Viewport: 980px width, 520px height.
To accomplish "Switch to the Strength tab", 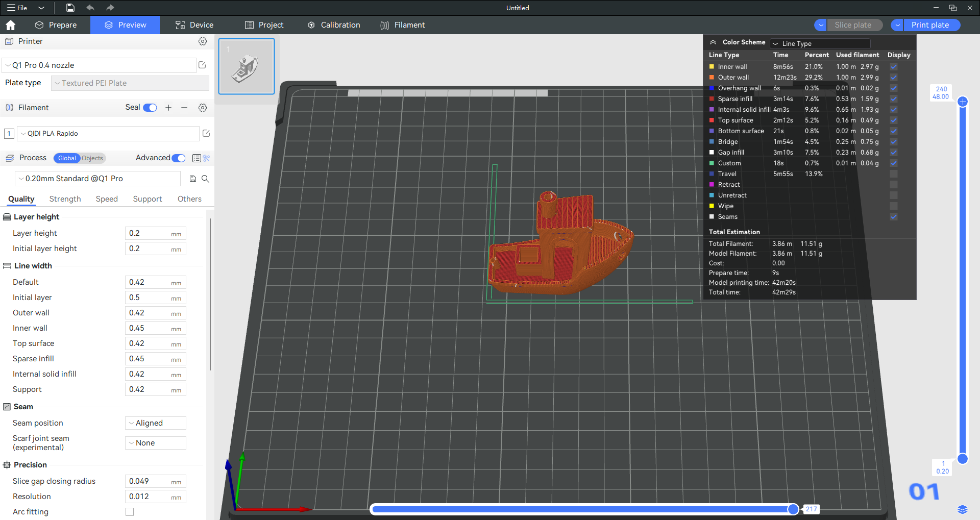I will click(65, 199).
